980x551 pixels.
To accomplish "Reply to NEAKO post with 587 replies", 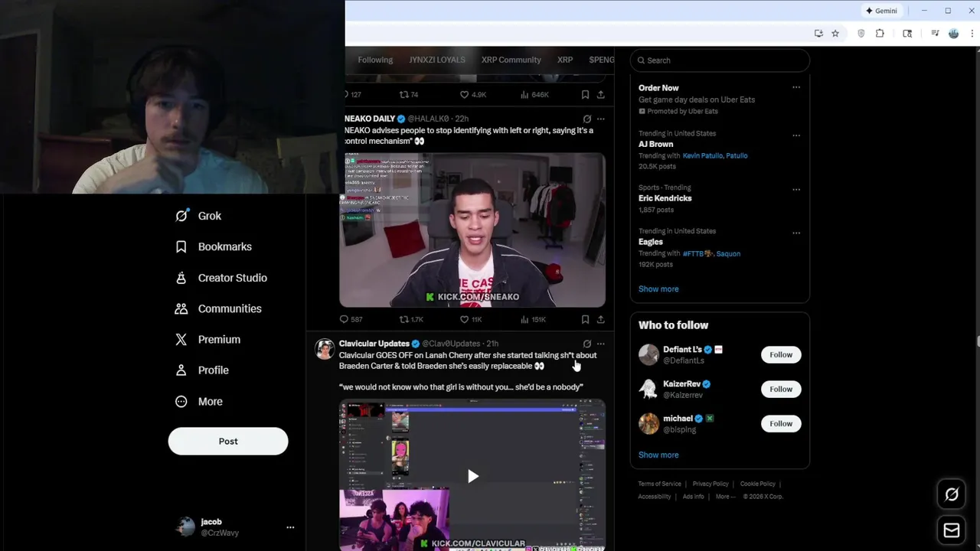I will coord(351,319).
